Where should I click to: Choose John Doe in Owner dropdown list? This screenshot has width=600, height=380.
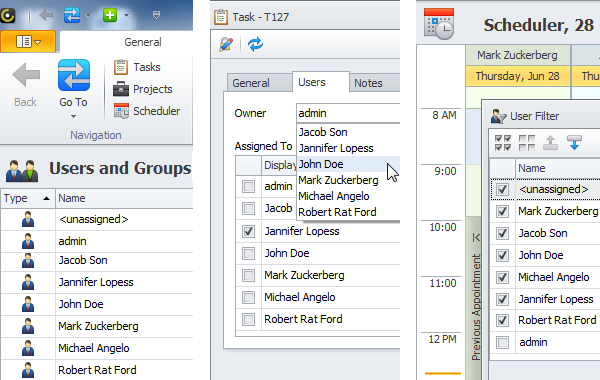[x=349, y=164]
